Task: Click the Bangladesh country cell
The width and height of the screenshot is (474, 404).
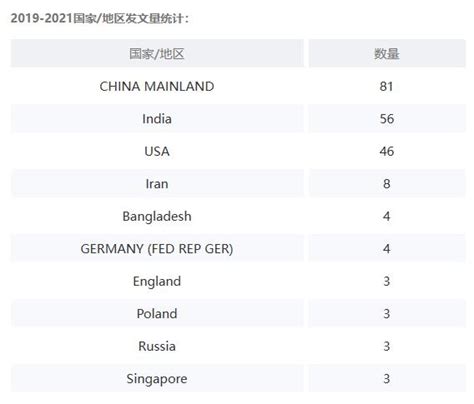Action: point(157,216)
